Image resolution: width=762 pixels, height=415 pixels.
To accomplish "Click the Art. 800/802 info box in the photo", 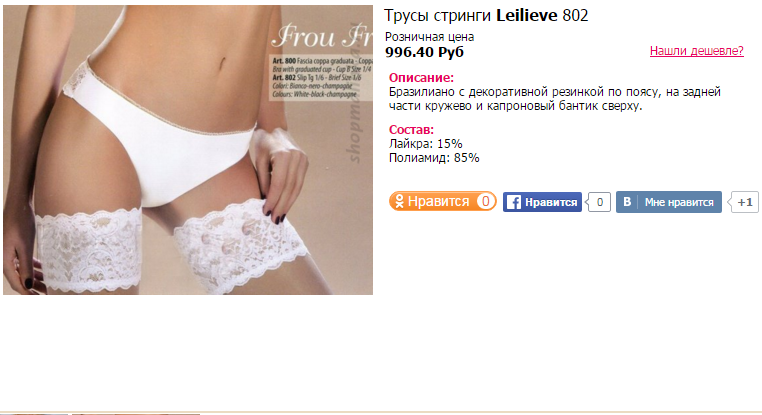I will pyautogui.click(x=321, y=77).
